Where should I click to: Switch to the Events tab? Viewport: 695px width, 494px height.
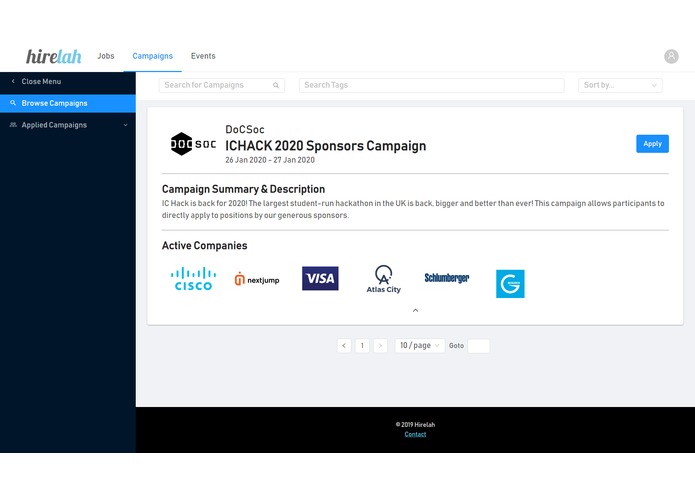pos(203,56)
